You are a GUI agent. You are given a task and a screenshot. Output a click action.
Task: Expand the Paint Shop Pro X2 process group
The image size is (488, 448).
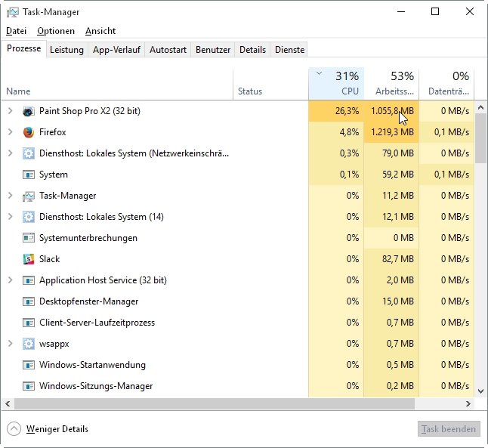pyautogui.click(x=11, y=111)
